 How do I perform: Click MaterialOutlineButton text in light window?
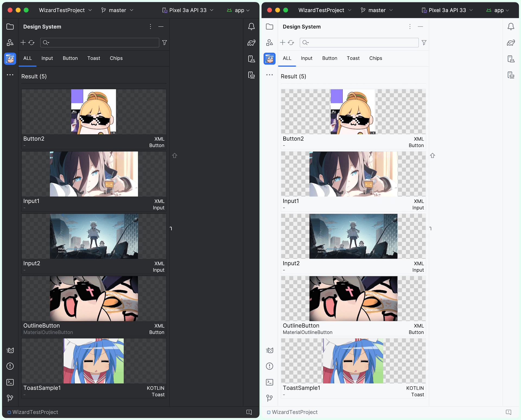(x=307, y=332)
